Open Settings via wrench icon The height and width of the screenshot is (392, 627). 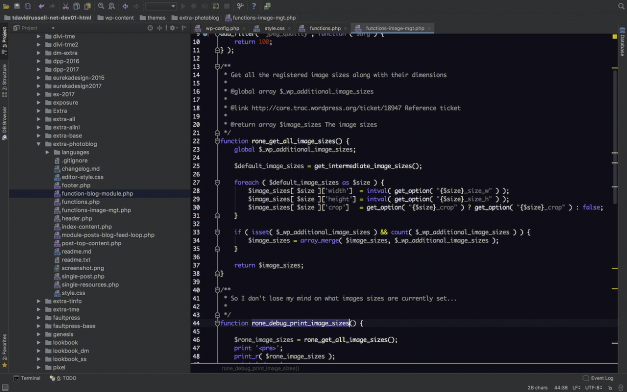point(240,6)
